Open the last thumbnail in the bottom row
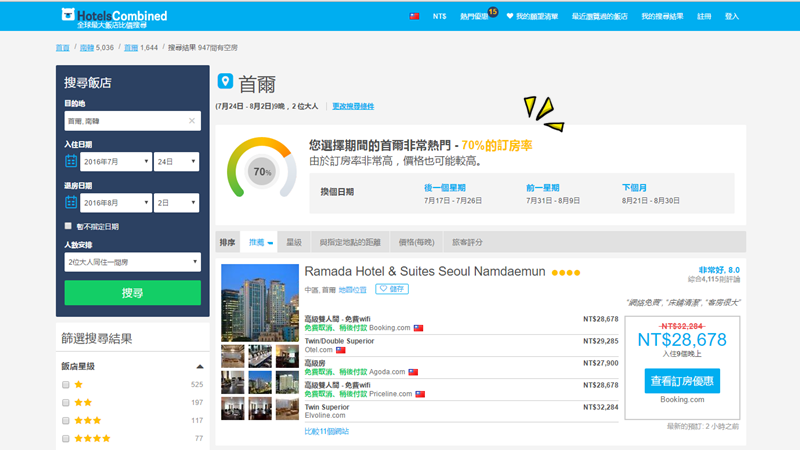The image size is (800, 450). click(x=287, y=409)
